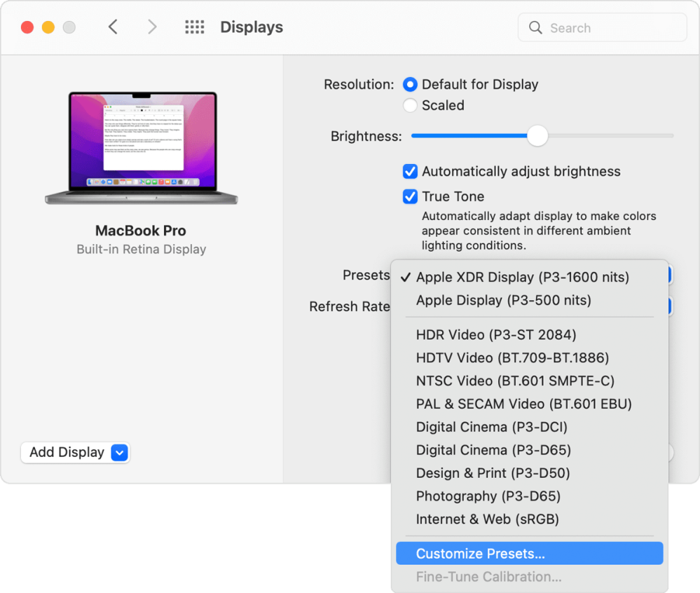Open the show-all preferences grid
700x593 pixels.
point(194,27)
